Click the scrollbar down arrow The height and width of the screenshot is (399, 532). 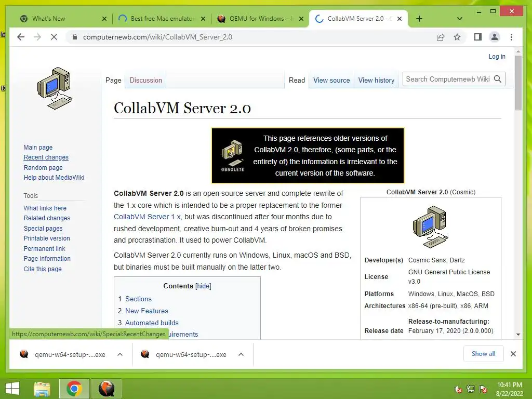point(518,335)
